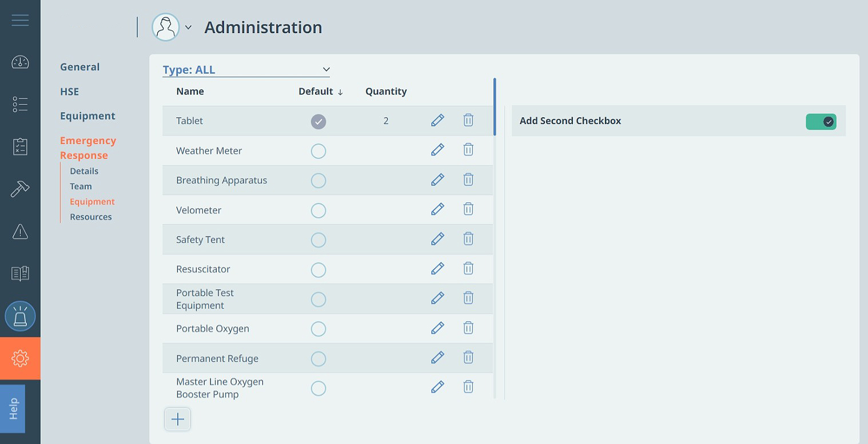
Task: Open the warning triangle icon in sidebar
Action: (x=20, y=231)
